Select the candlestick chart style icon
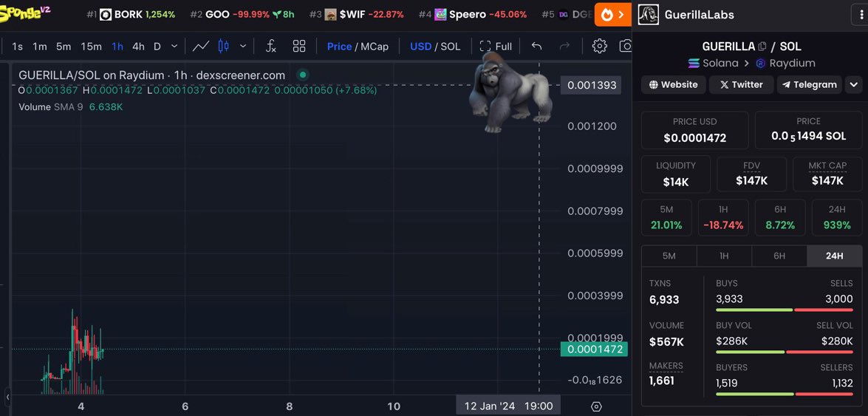 224,46
